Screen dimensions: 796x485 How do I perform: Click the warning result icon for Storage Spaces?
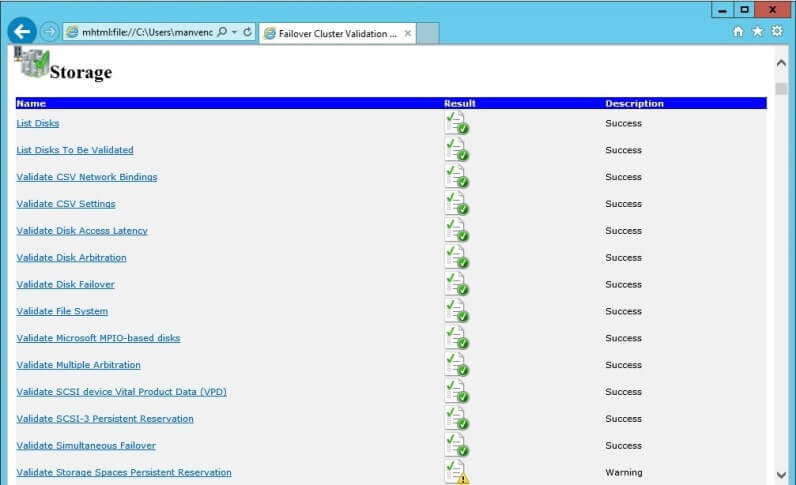pyautogui.click(x=456, y=472)
